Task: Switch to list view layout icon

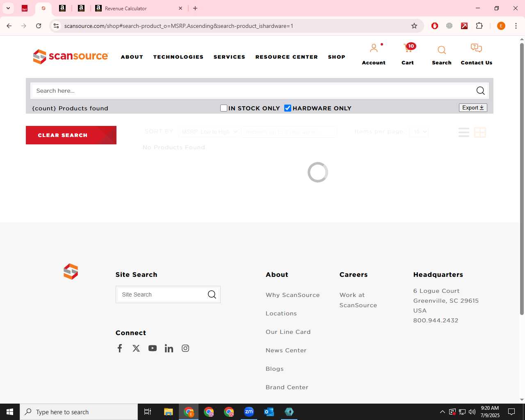Action: click(x=464, y=132)
